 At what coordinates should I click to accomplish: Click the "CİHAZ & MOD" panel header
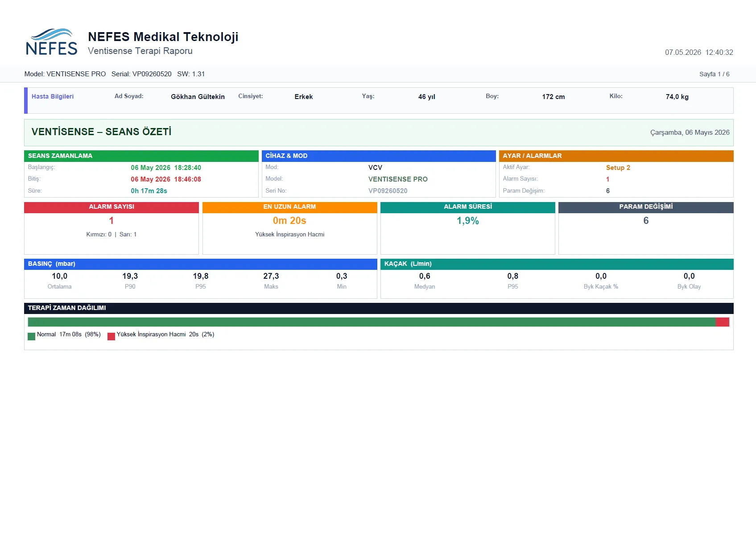click(379, 156)
